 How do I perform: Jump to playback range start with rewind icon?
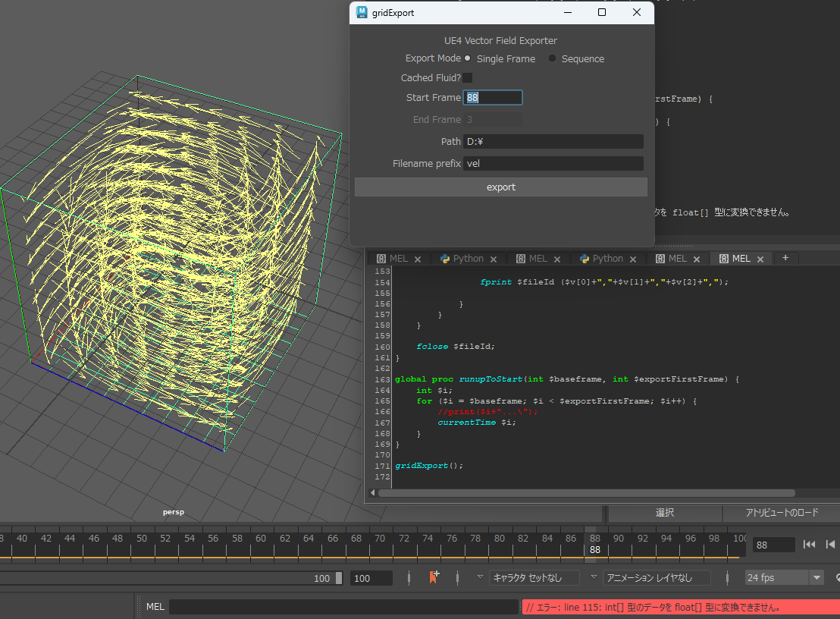tap(809, 544)
